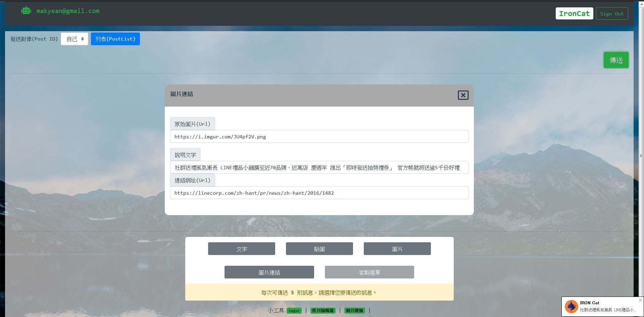
Task: Add a 圖片 image message
Action: point(397,249)
